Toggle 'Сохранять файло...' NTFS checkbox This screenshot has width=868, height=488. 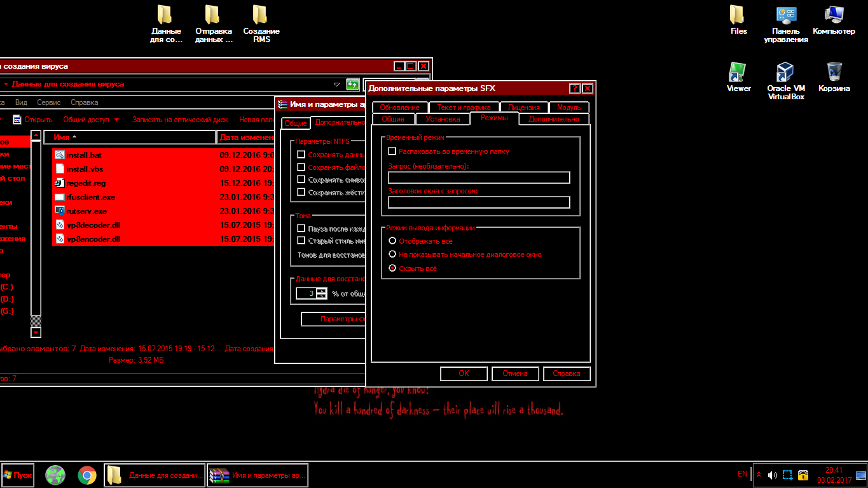coord(301,167)
